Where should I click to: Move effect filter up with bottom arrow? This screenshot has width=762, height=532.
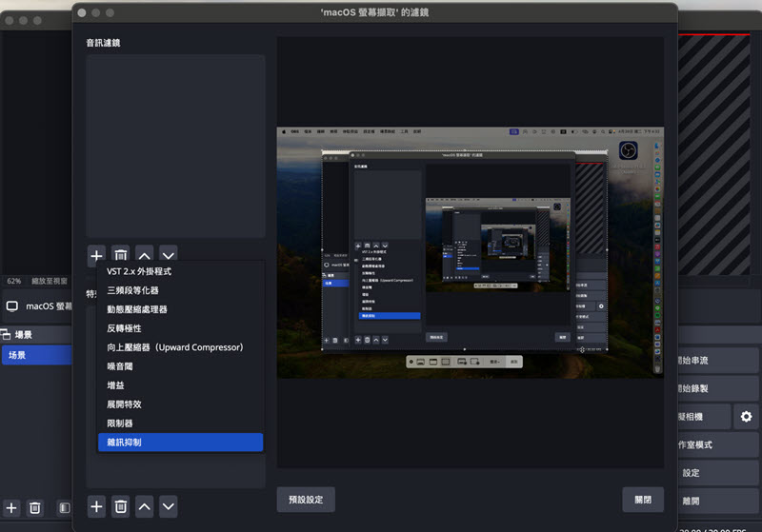[x=145, y=506]
